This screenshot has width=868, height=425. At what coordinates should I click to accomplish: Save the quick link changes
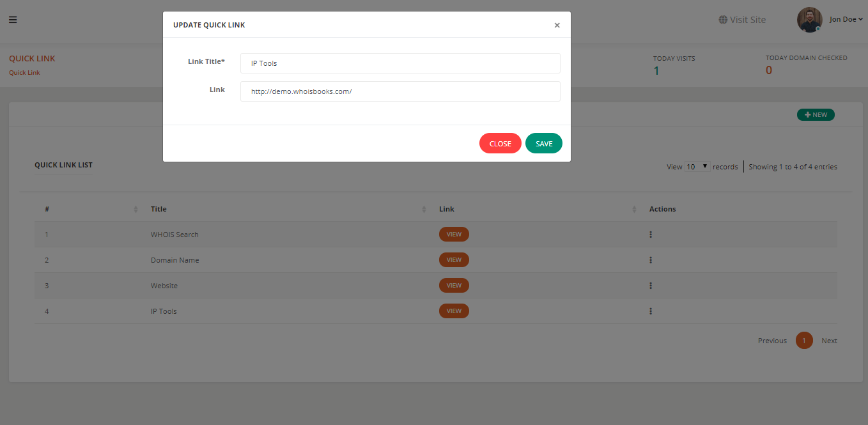[x=543, y=144]
